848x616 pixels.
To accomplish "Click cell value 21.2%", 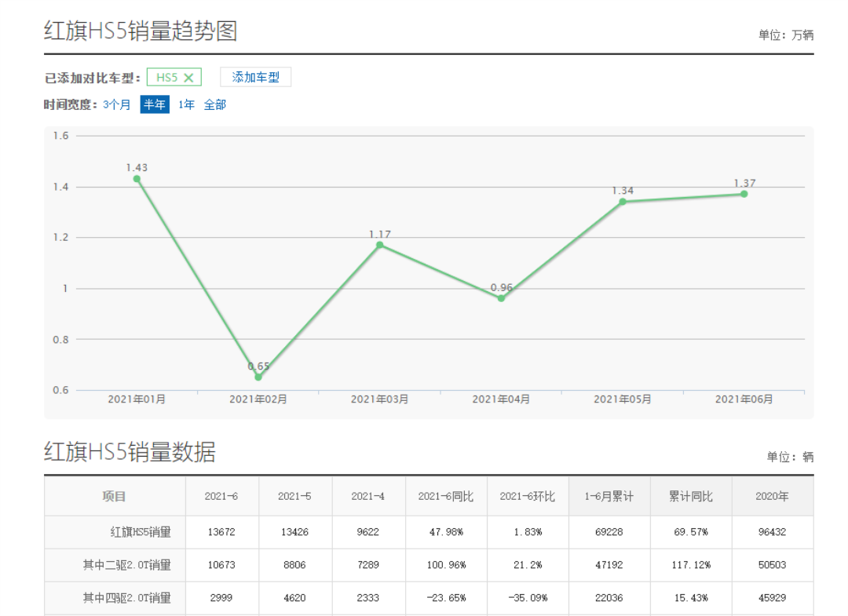I will point(528,565).
